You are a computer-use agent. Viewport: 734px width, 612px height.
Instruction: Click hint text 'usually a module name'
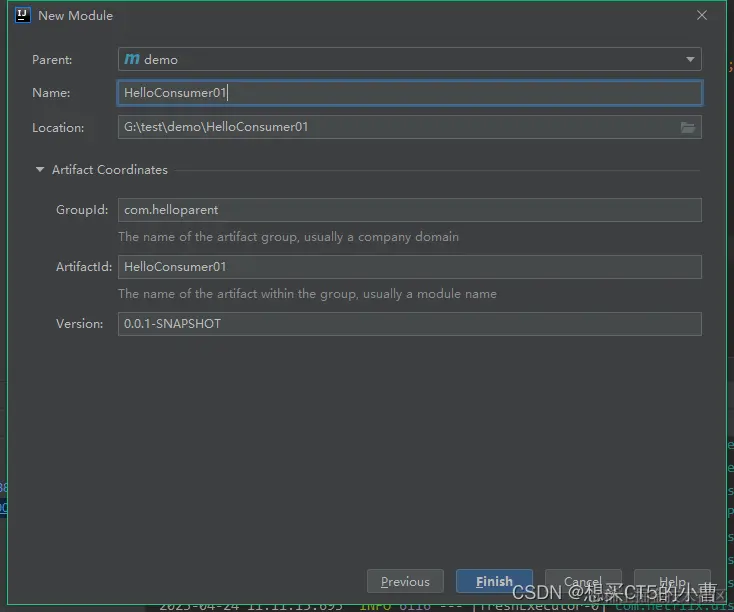(x=430, y=294)
